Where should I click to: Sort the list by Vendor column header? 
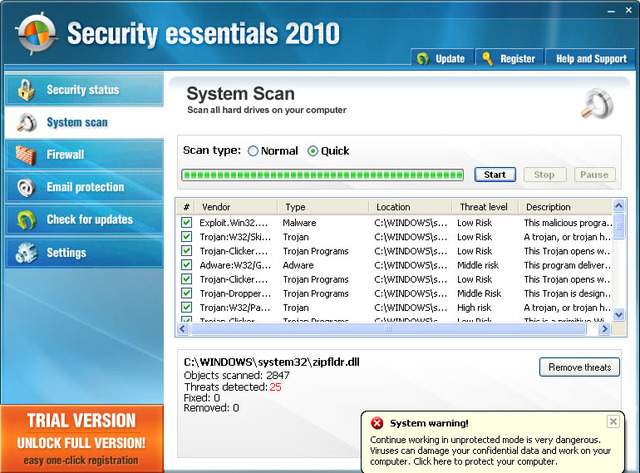[x=216, y=207]
